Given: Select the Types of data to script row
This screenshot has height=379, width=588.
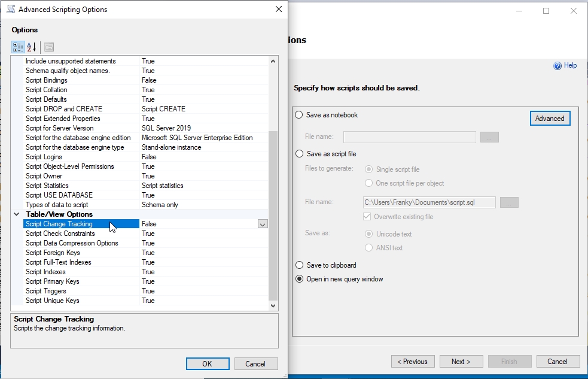Looking at the screenshot, I should pos(57,205).
